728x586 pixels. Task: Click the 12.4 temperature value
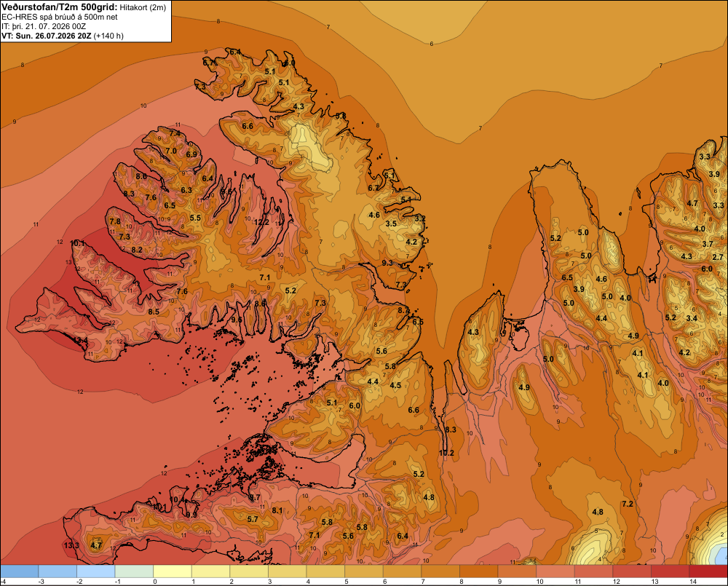(80, 341)
